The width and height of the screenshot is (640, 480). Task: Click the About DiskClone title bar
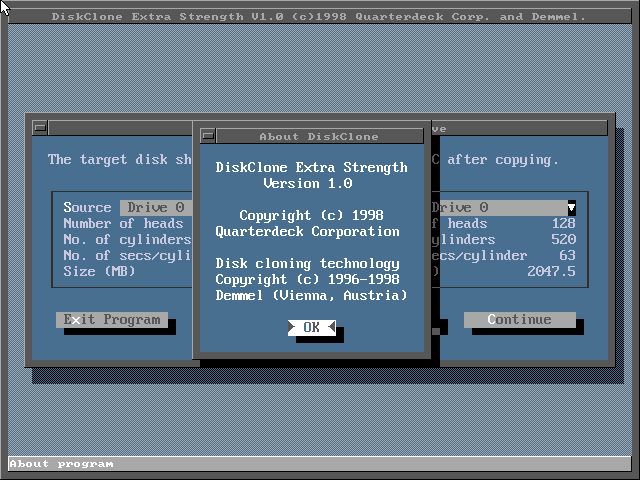[x=320, y=136]
